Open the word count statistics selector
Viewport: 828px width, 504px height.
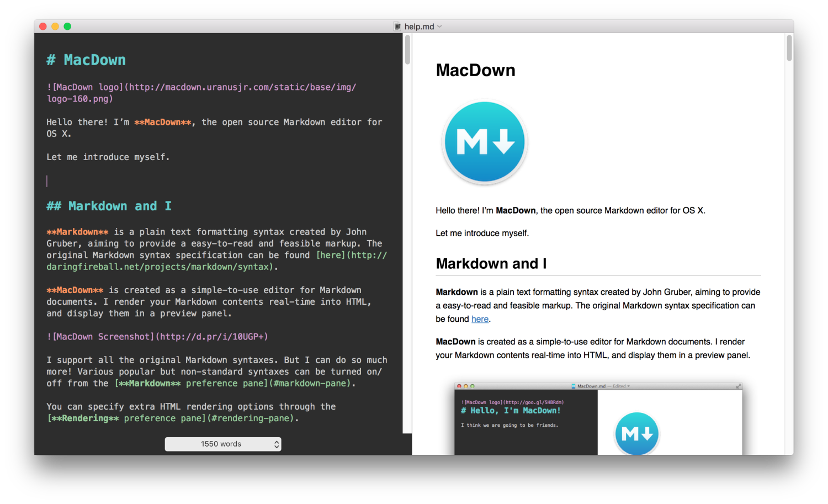222,444
